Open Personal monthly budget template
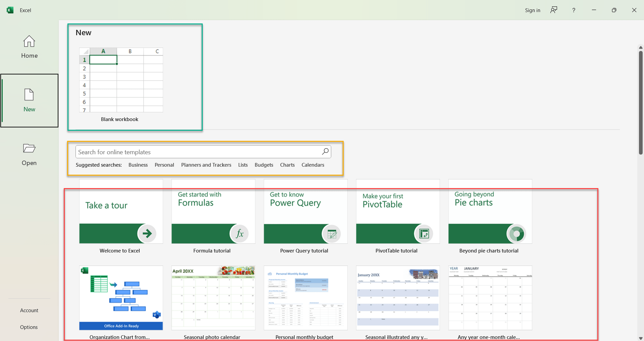This screenshot has width=644, height=341. (306, 298)
